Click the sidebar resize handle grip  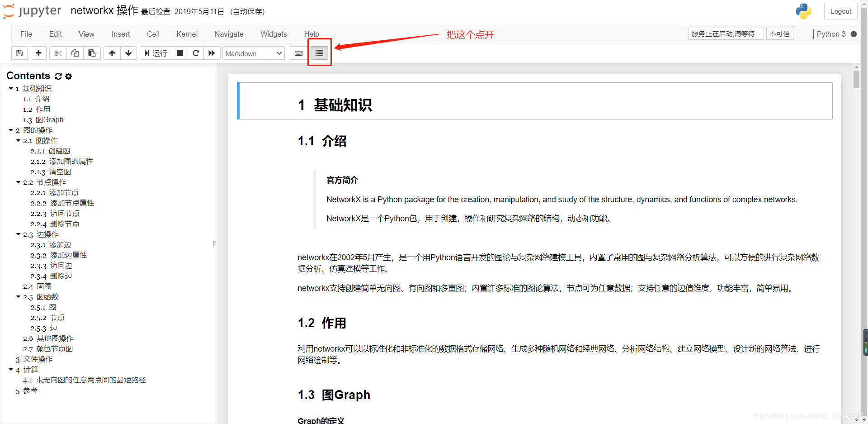tap(214, 244)
